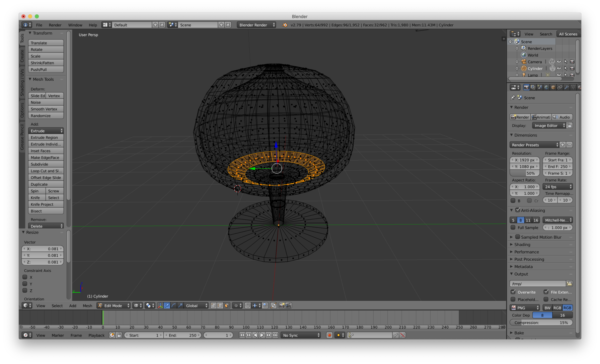Adjust the Resize Vector X value slider

(x=43, y=249)
